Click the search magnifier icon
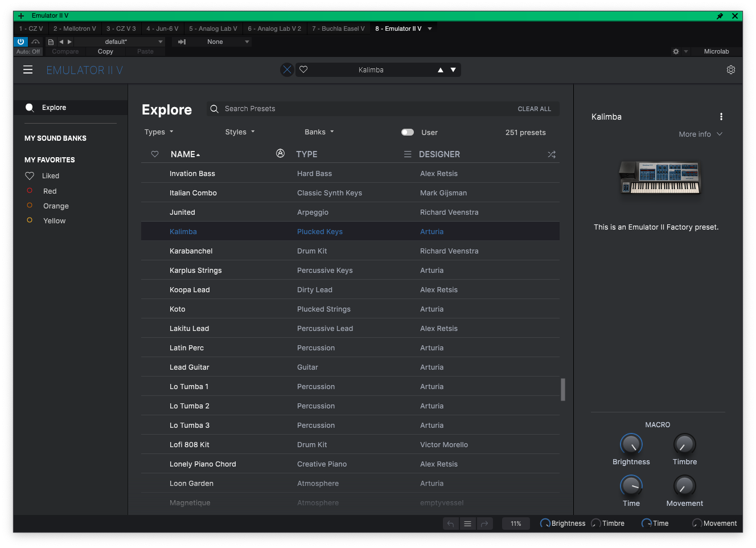Screen dimensions: 756x548 [x=214, y=109]
